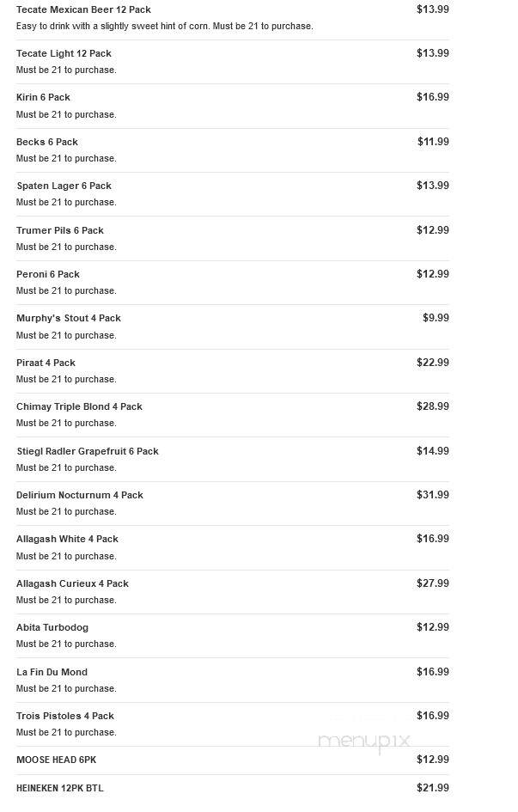
Task: Open Tecate Light 12 Pack entry
Action: pos(232,62)
